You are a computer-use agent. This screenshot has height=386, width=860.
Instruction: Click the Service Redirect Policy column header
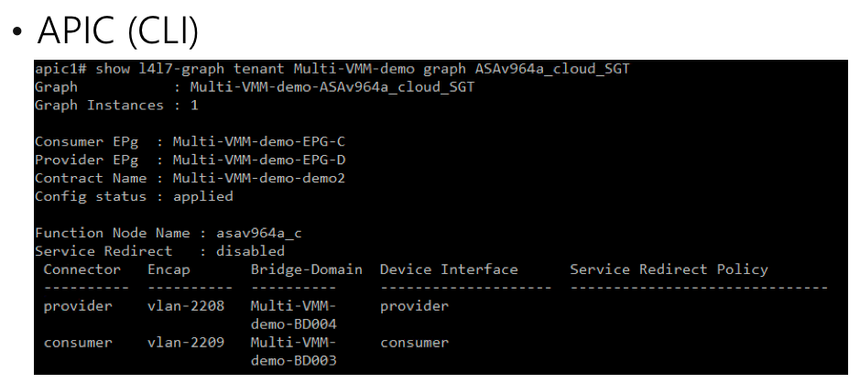669,270
